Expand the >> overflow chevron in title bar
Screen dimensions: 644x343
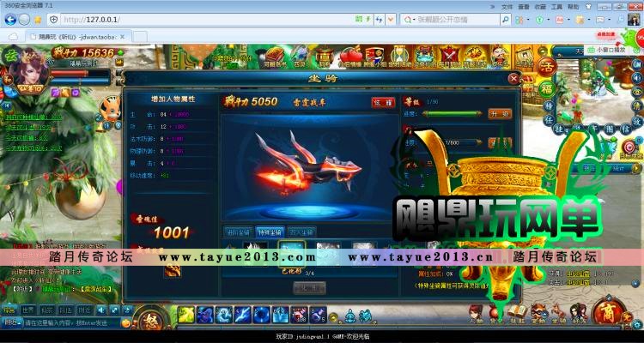[x=493, y=7]
